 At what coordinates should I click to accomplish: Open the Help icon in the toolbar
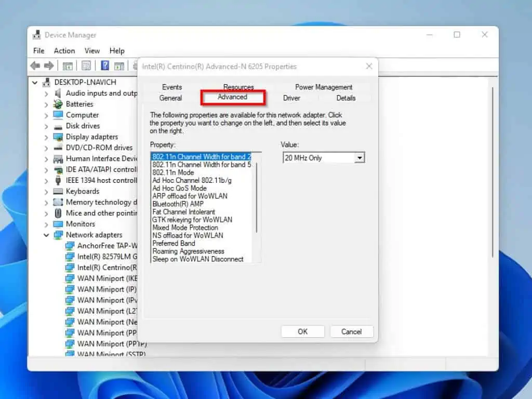pyautogui.click(x=105, y=65)
